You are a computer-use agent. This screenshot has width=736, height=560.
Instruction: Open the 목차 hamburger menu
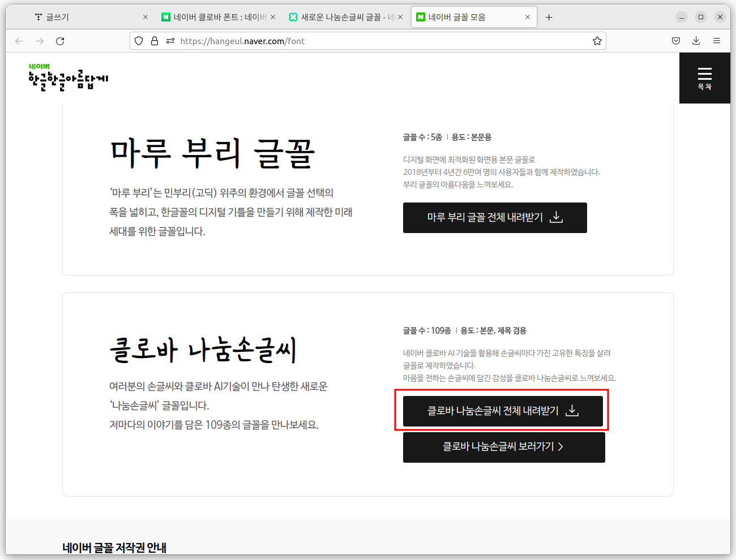(704, 78)
